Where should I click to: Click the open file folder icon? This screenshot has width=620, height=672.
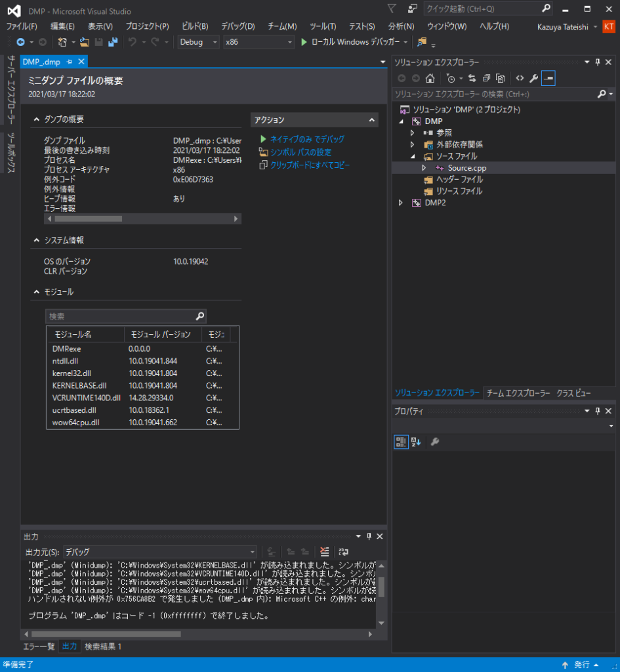coord(85,42)
